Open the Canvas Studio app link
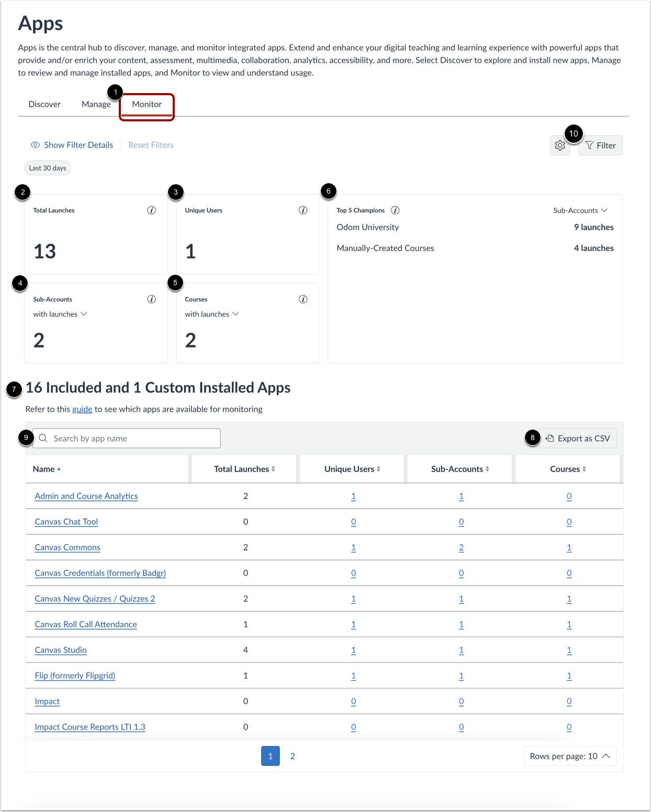 (60, 650)
